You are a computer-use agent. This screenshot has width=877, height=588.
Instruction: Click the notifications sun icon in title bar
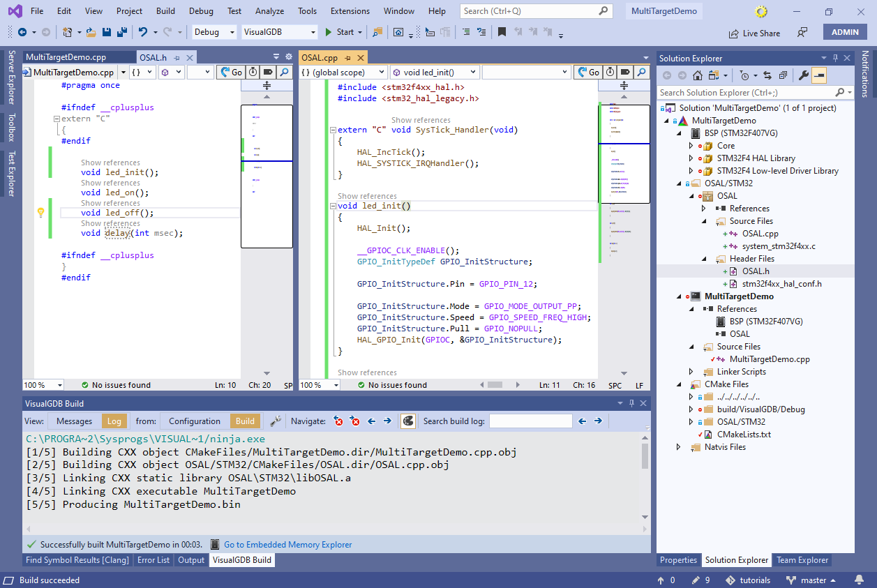click(x=761, y=12)
